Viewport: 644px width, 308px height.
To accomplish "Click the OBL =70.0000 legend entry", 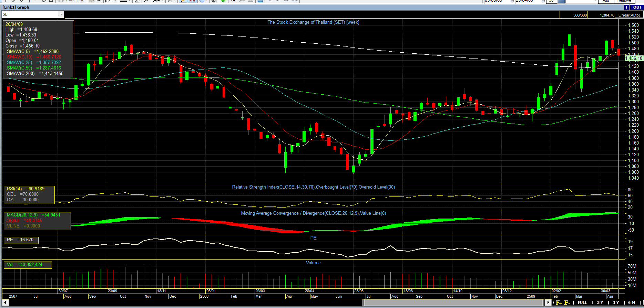I will [22, 194].
